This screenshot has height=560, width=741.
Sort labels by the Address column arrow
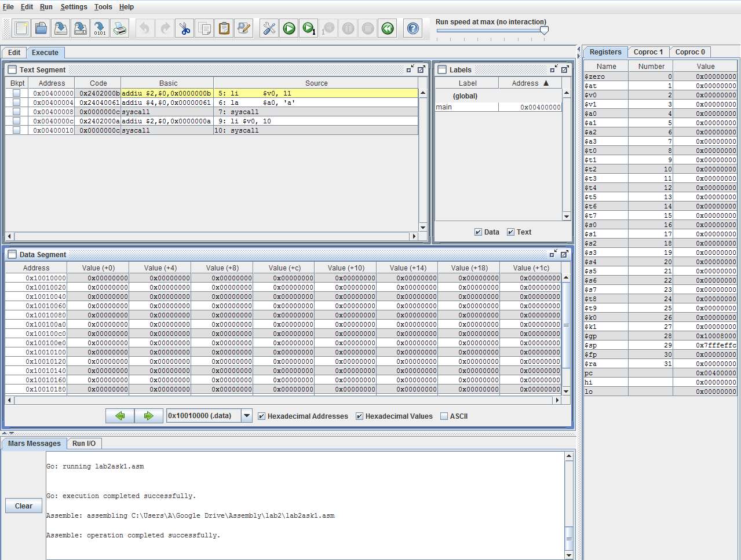546,83
